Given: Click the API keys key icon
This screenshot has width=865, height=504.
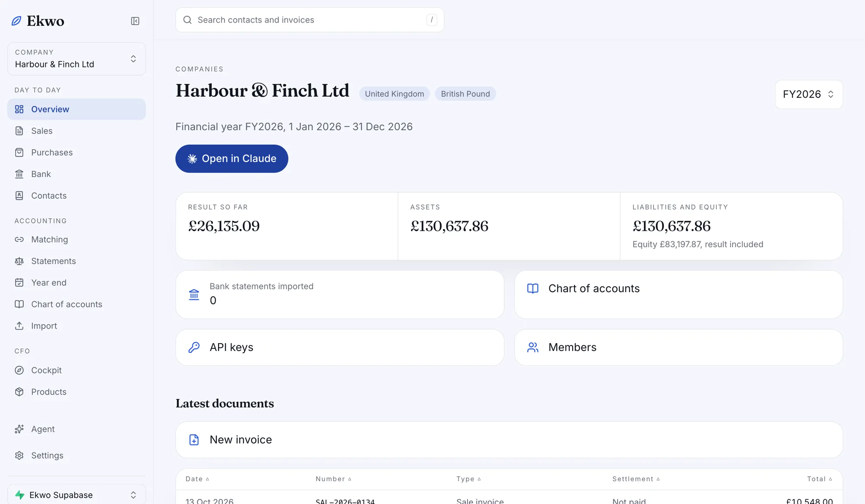Looking at the screenshot, I should 194,348.
